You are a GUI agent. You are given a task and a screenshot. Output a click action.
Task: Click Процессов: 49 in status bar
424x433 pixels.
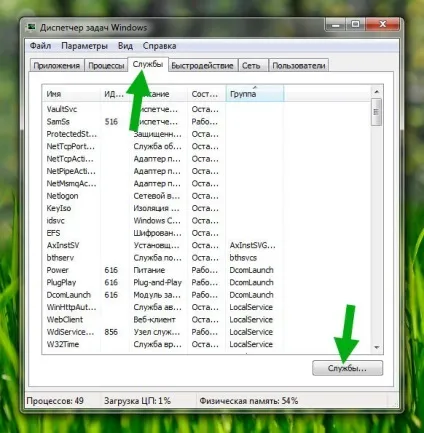[55, 400]
